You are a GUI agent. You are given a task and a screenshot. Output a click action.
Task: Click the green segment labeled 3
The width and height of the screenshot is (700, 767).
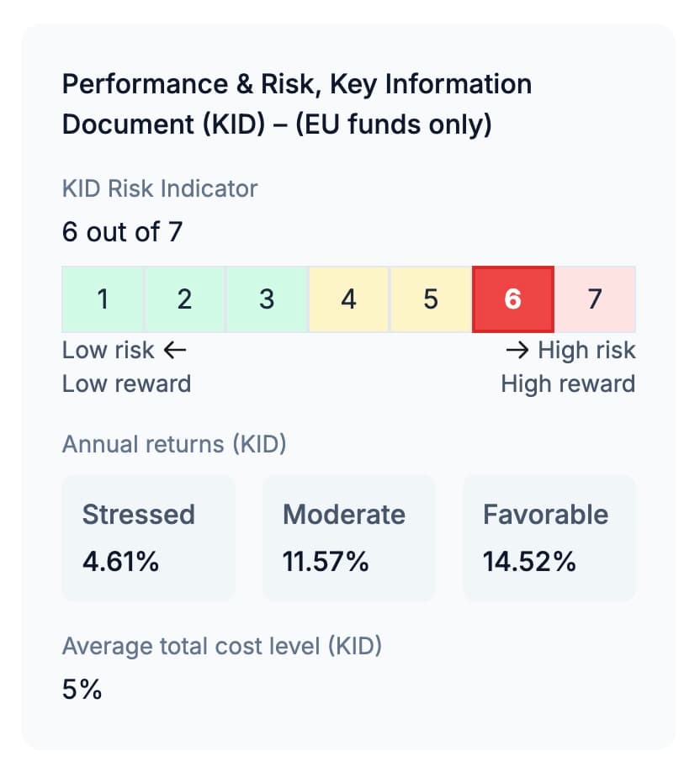tap(267, 299)
